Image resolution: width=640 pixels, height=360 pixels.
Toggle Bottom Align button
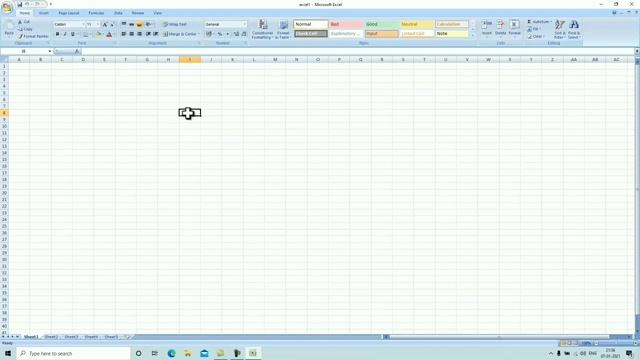click(x=139, y=24)
